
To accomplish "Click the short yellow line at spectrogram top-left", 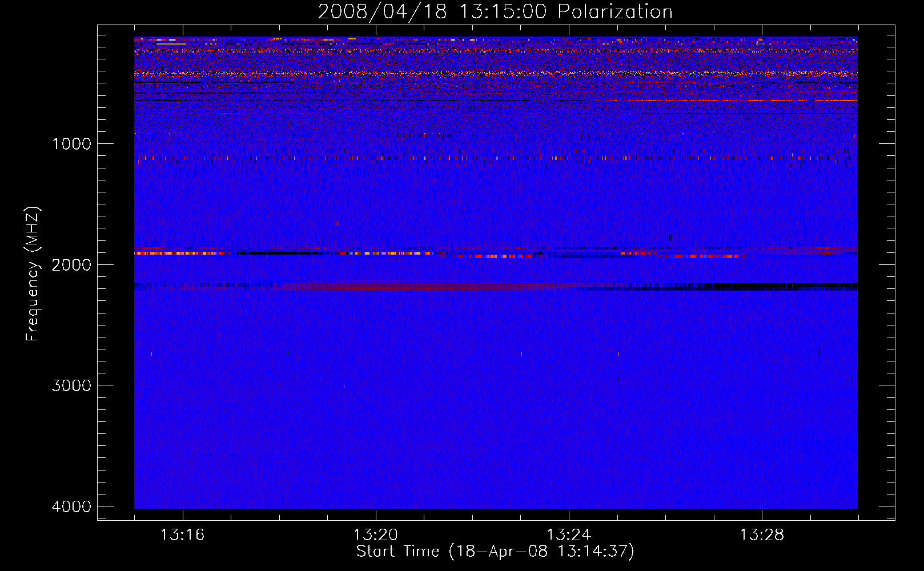I will tap(171, 44).
